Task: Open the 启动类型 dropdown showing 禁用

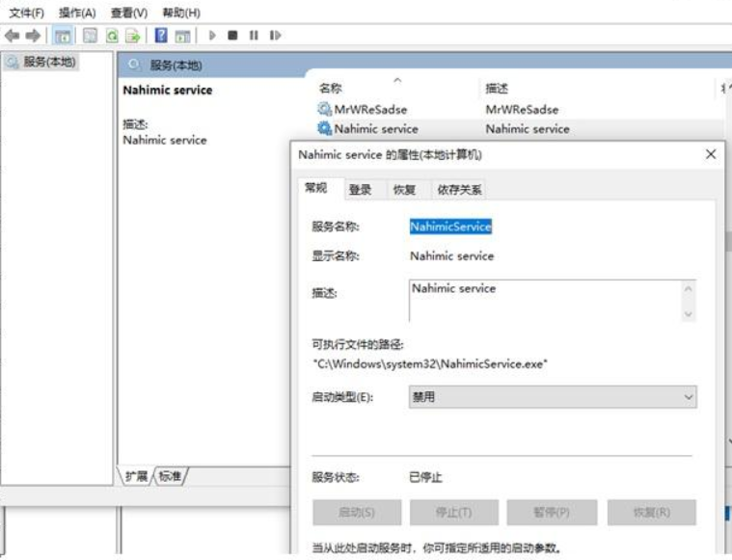Action: (x=553, y=397)
